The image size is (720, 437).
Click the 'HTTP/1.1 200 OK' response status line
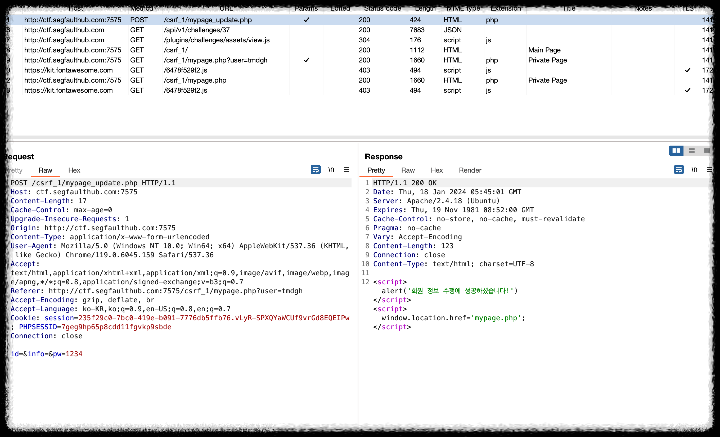tap(405, 183)
